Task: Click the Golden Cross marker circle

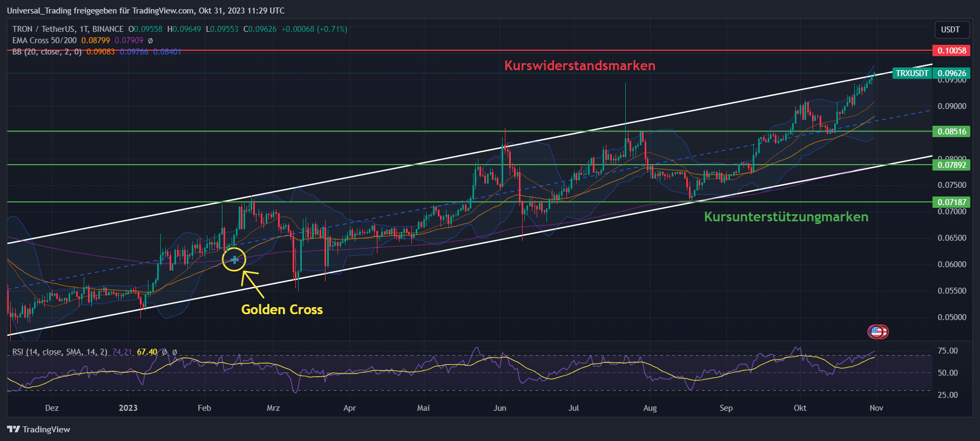Action: coord(234,260)
